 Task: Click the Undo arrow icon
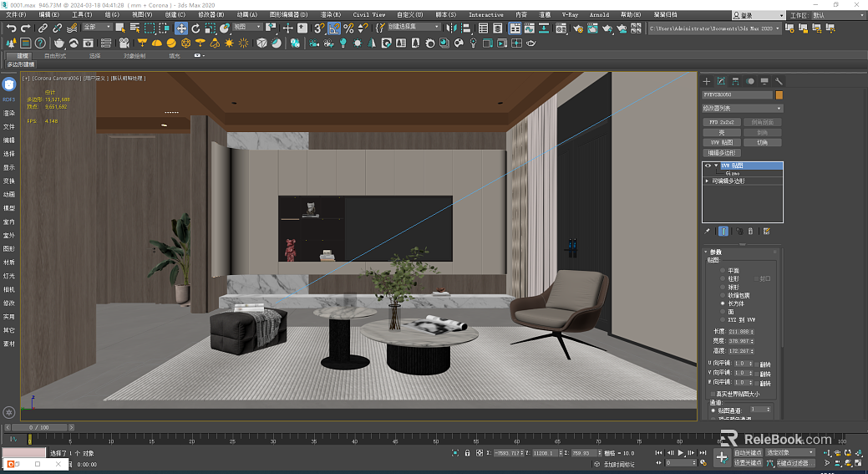[11, 28]
